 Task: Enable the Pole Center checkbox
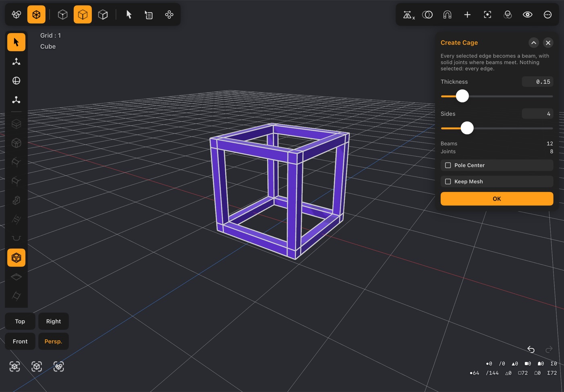(448, 165)
